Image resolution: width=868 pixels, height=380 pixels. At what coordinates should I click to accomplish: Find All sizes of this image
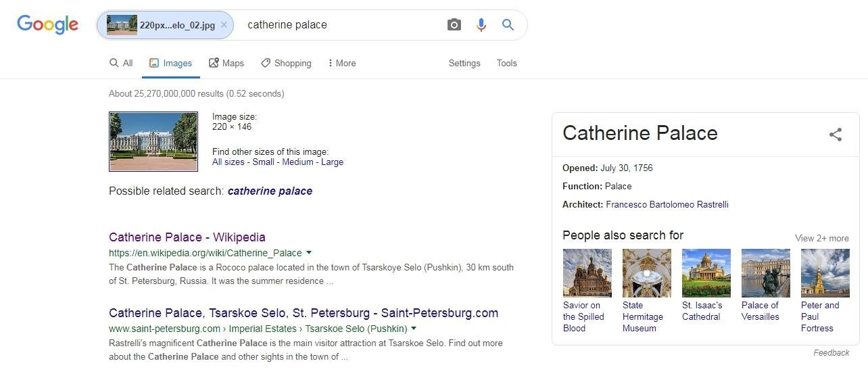pyautogui.click(x=228, y=162)
